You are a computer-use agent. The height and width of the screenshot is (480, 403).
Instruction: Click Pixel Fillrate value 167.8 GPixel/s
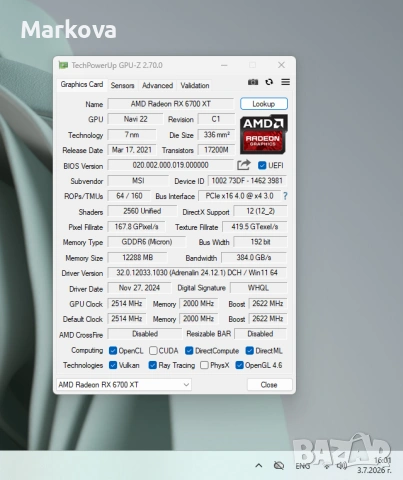tap(136, 227)
